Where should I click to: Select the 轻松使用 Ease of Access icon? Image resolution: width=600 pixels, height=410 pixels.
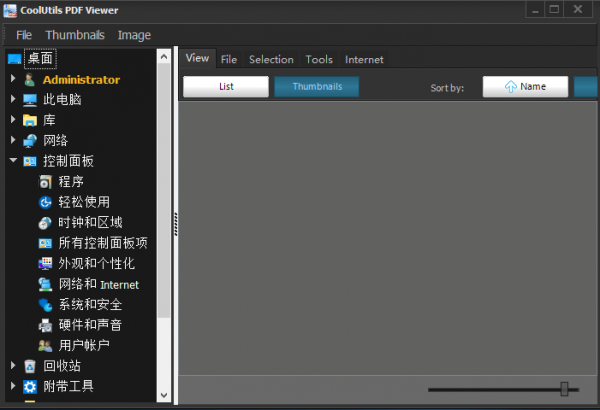[45, 202]
